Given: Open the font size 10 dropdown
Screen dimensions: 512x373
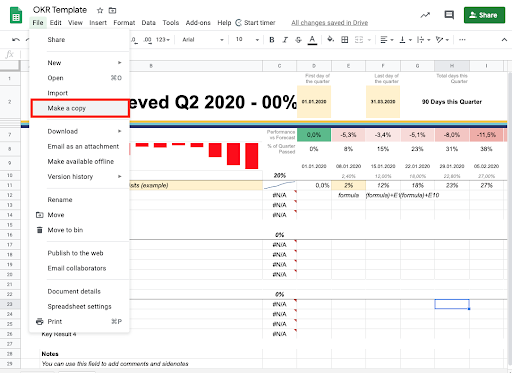Looking at the screenshot, I should tap(247, 40).
